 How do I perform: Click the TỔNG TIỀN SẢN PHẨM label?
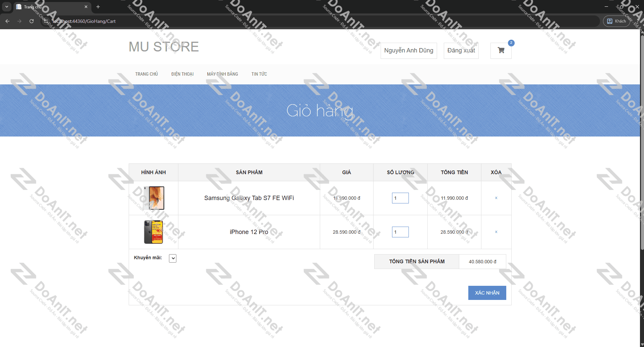[417, 262]
